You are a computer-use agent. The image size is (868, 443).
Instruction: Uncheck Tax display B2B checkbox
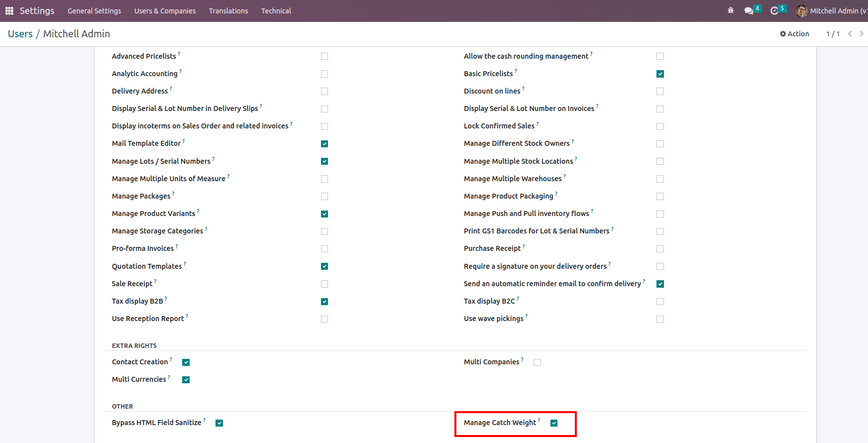pyautogui.click(x=325, y=302)
